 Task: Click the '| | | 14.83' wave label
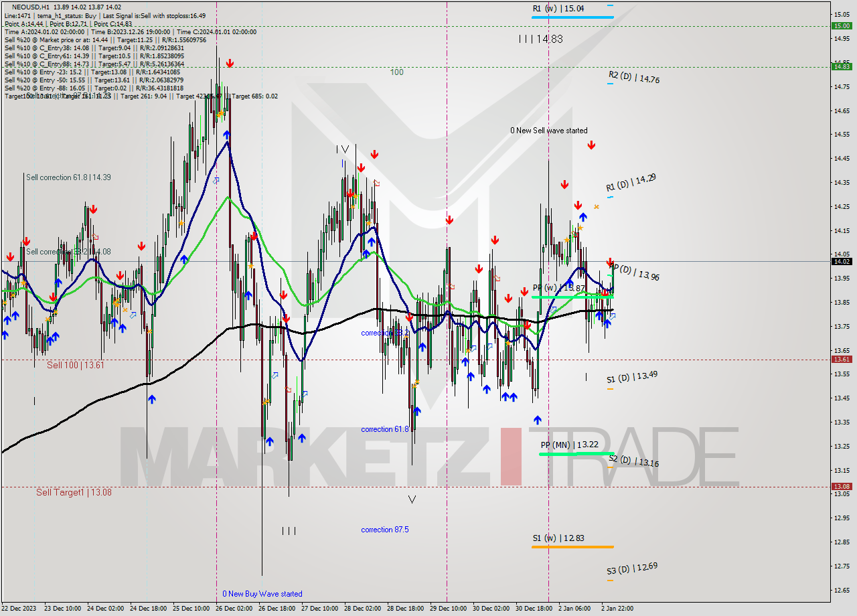tap(540, 40)
